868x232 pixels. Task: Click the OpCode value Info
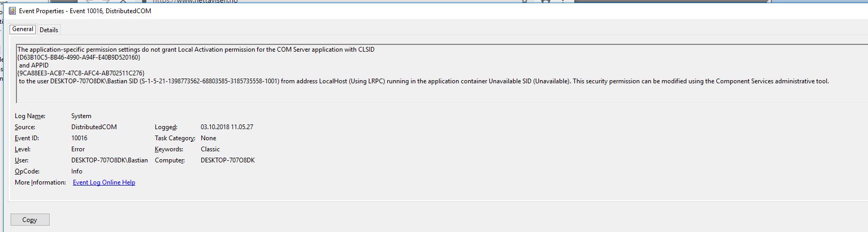coord(77,171)
